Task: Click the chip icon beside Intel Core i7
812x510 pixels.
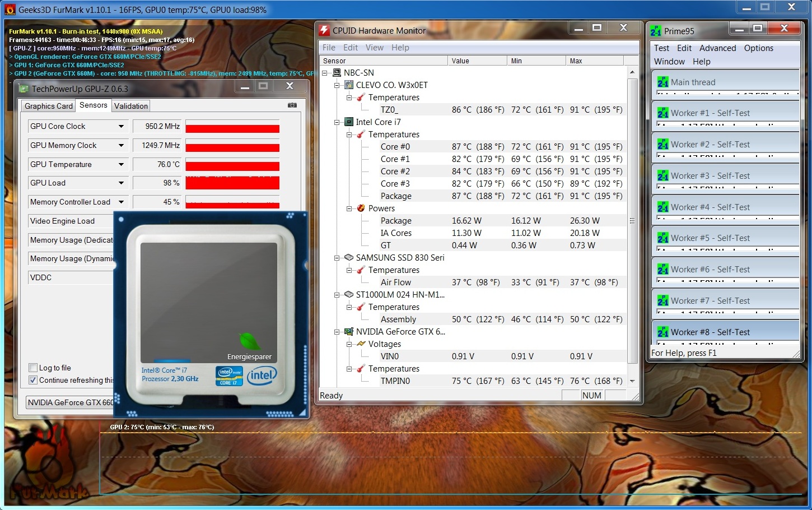Action: 349,122
